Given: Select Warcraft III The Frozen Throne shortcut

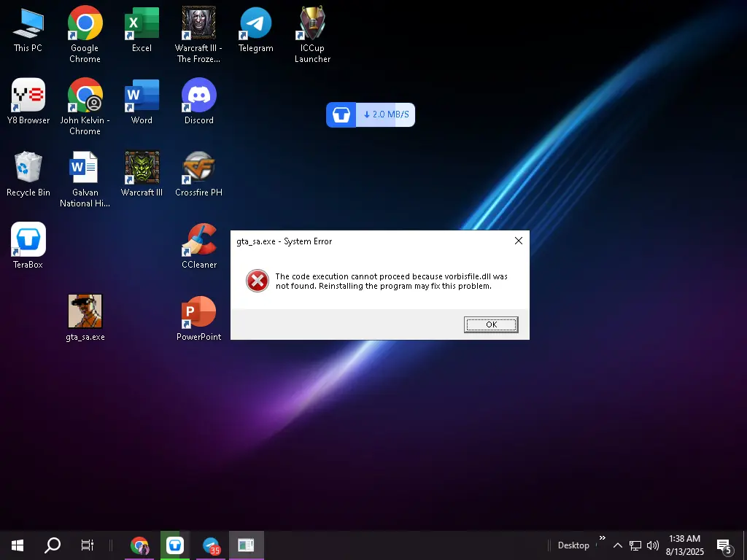Looking at the screenshot, I should [x=198, y=34].
